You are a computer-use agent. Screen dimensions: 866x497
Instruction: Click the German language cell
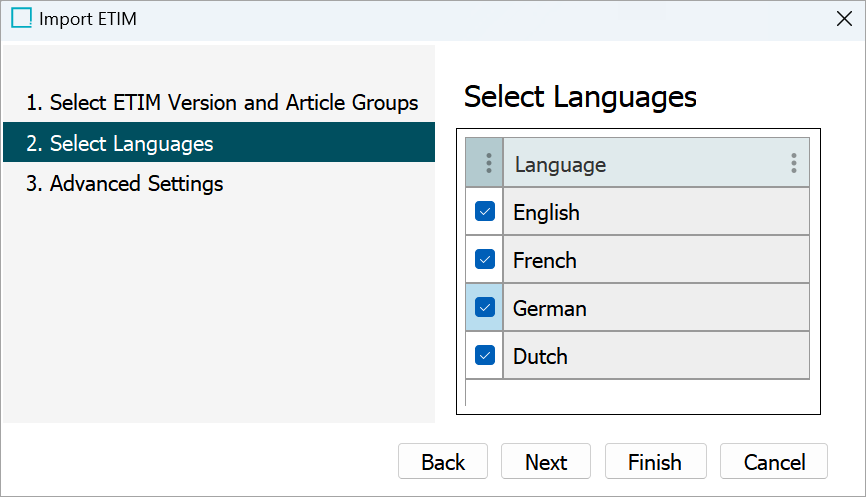tap(655, 308)
